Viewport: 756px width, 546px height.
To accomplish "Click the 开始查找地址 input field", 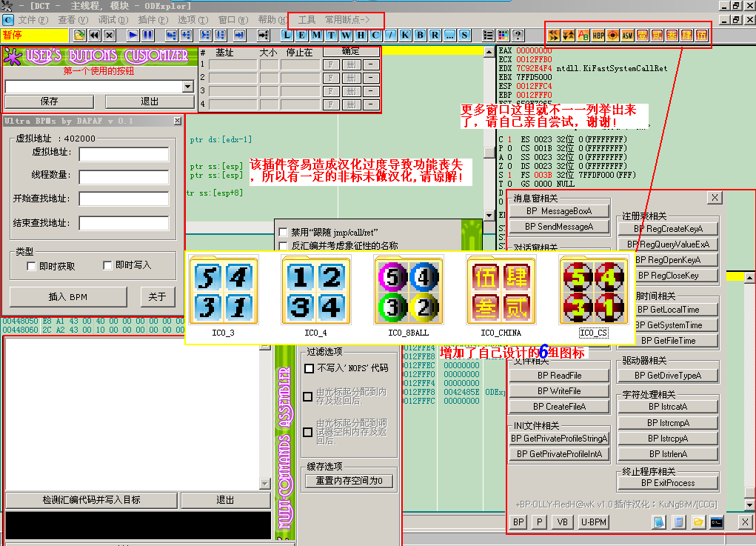I will click(124, 199).
